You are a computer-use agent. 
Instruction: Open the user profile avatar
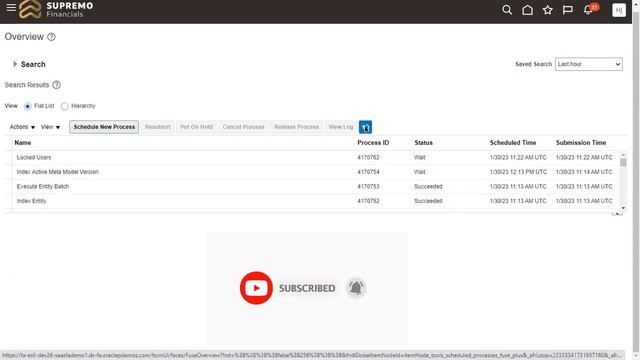click(x=619, y=10)
